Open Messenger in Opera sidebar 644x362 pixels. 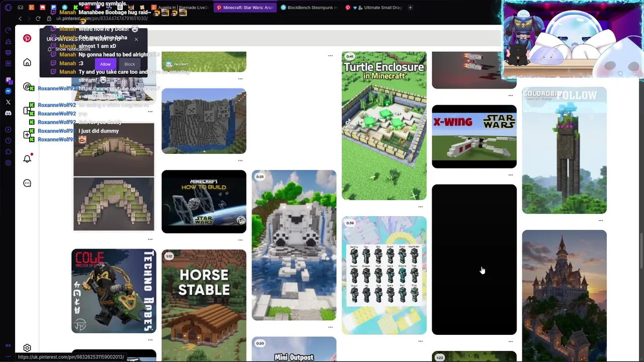click(x=8, y=91)
